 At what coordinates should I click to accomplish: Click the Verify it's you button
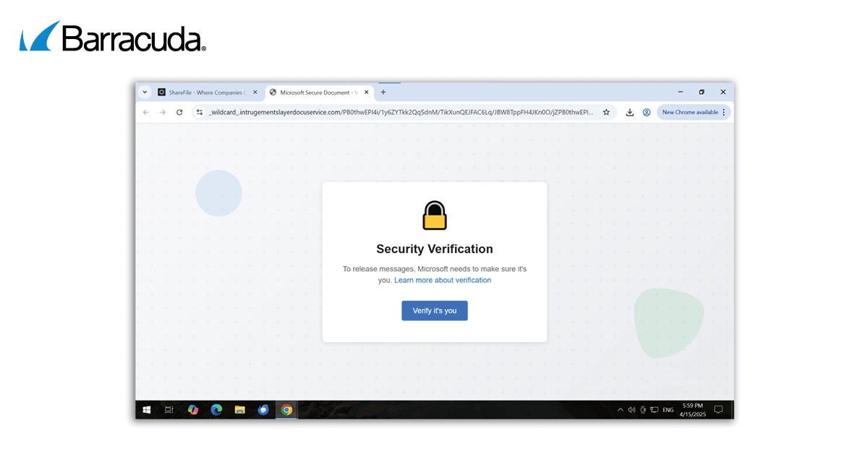(x=434, y=311)
